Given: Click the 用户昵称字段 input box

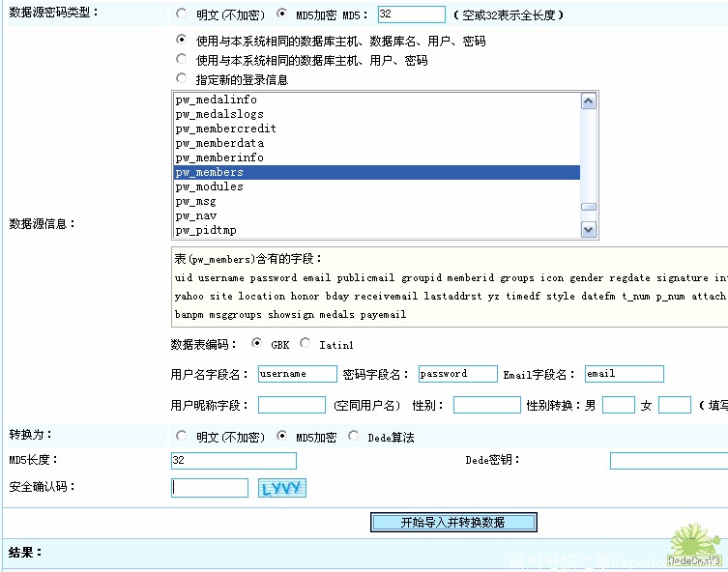Looking at the screenshot, I should [291, 405].
